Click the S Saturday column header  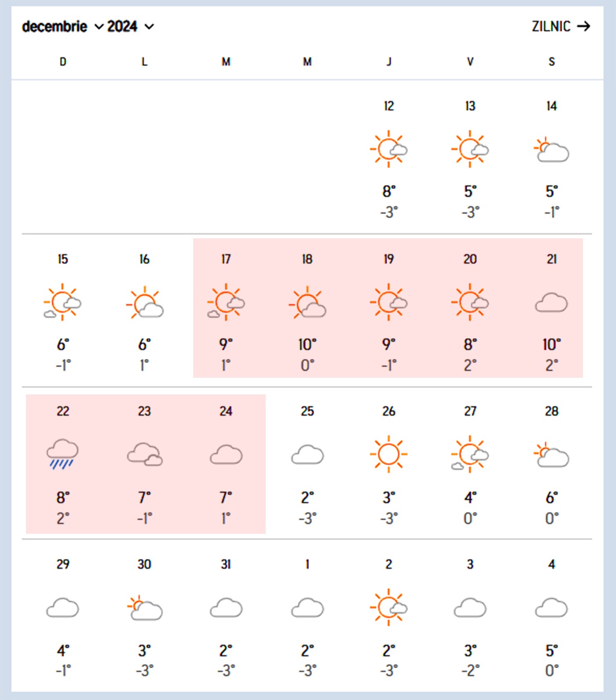551,62
